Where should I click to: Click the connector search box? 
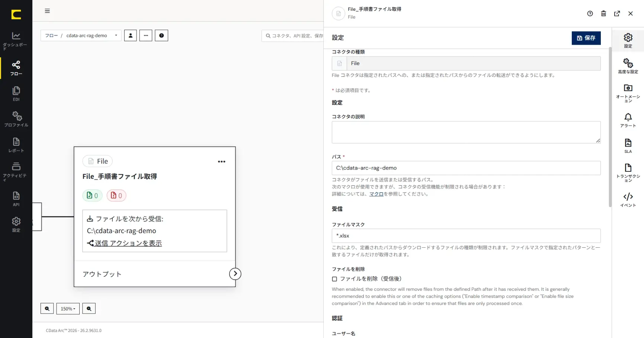[x=293, y=36]
